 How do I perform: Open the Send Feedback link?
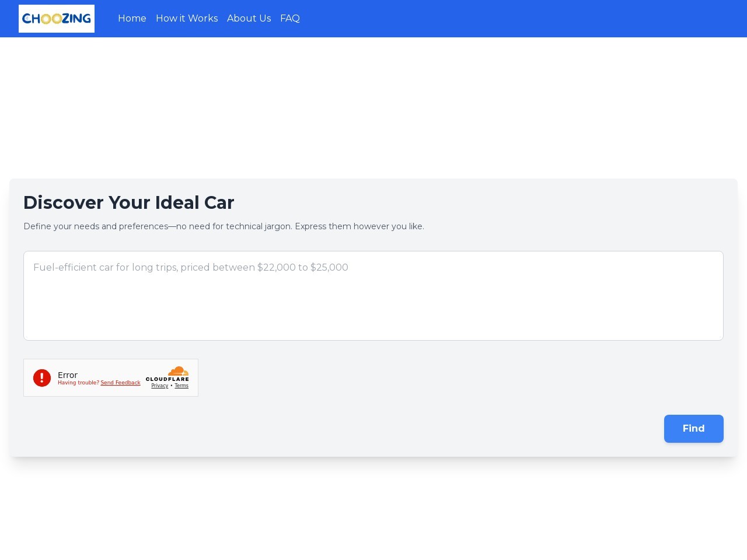pyautogui.click(x=120, y=383)
